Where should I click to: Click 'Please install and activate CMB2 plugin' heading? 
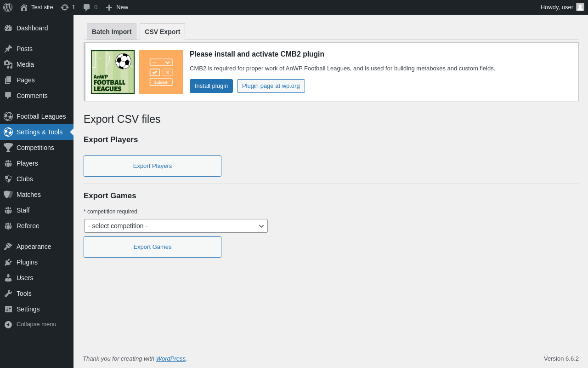pos(257,54)
